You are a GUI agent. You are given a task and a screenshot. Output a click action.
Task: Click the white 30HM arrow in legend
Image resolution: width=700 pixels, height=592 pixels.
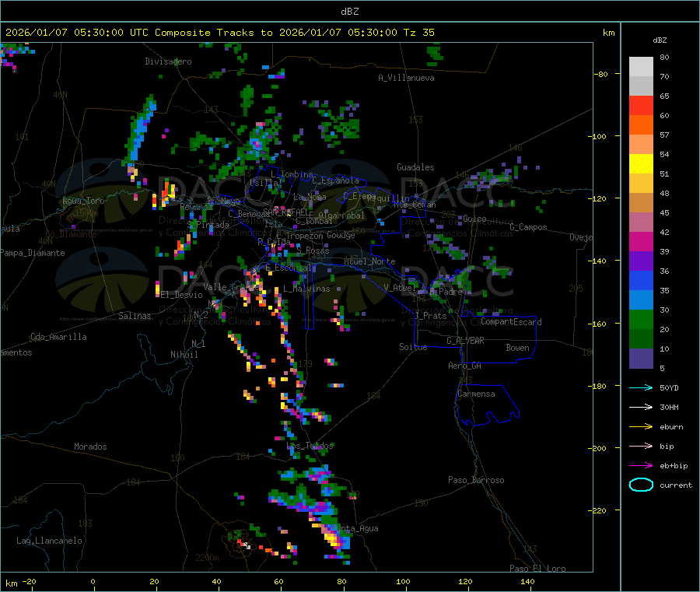(x=641, y=407)
